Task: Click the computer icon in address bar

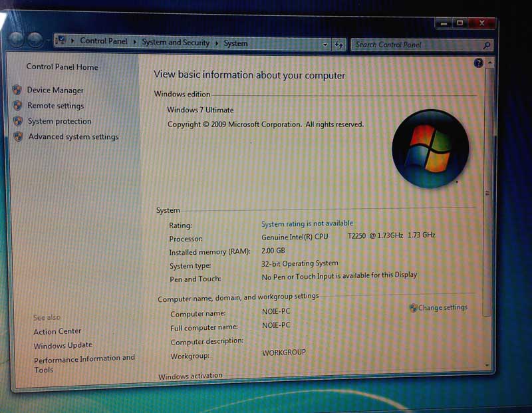Action: pos(61,41)
